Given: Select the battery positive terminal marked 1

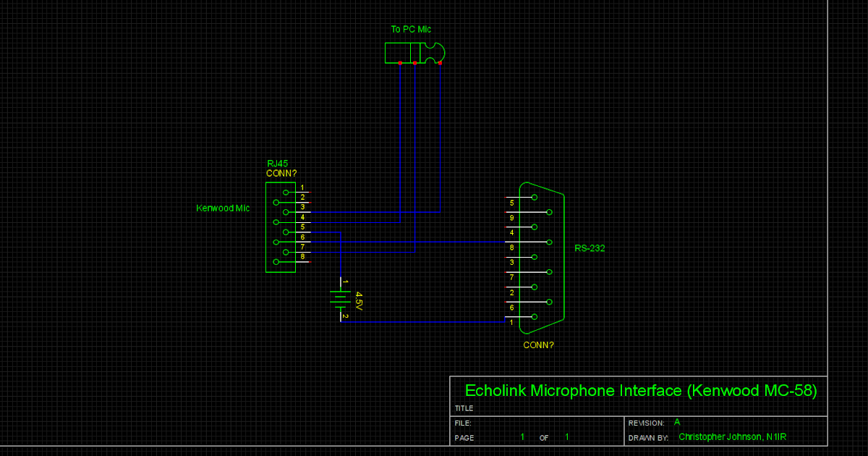Looking at the screenshot, I should point(340,281).
